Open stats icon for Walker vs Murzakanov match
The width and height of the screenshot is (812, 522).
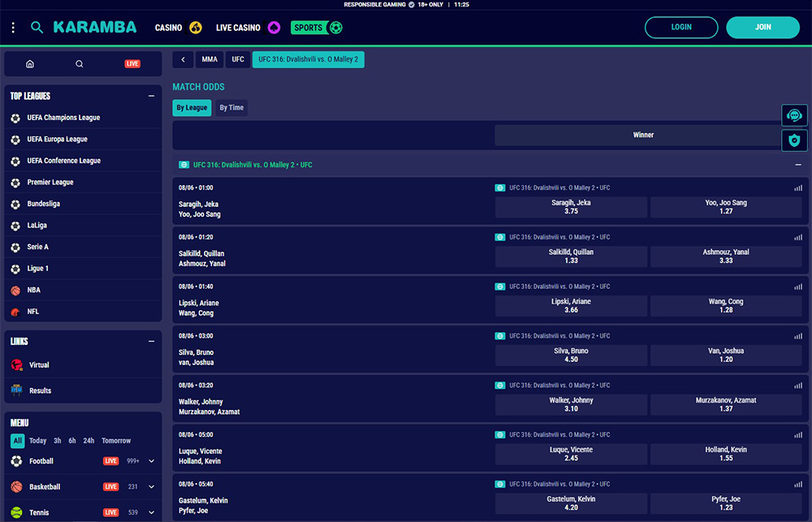tap(798, 386)
